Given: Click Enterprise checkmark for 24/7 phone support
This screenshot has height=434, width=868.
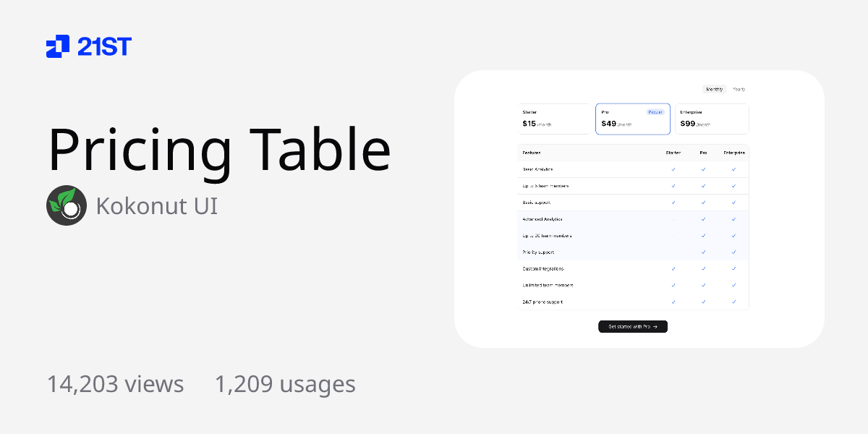Looking at the screenshot, I should (x=733, y=302).
